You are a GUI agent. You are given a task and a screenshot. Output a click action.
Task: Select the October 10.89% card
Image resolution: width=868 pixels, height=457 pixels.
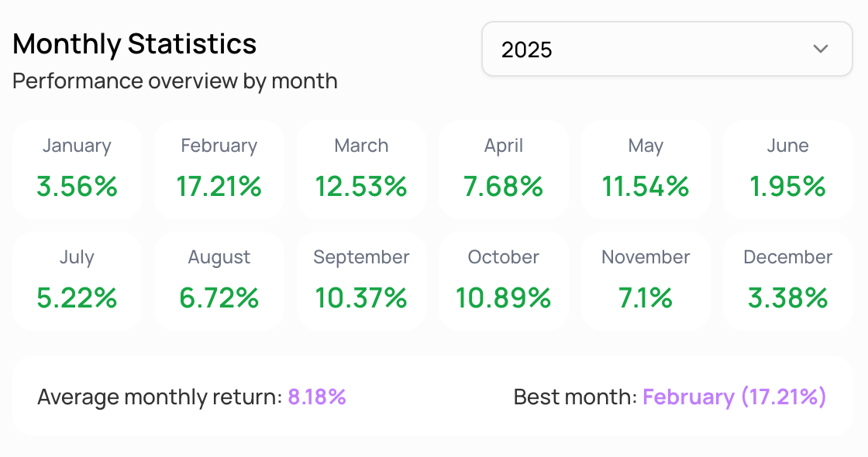click(x=504, y=280)
